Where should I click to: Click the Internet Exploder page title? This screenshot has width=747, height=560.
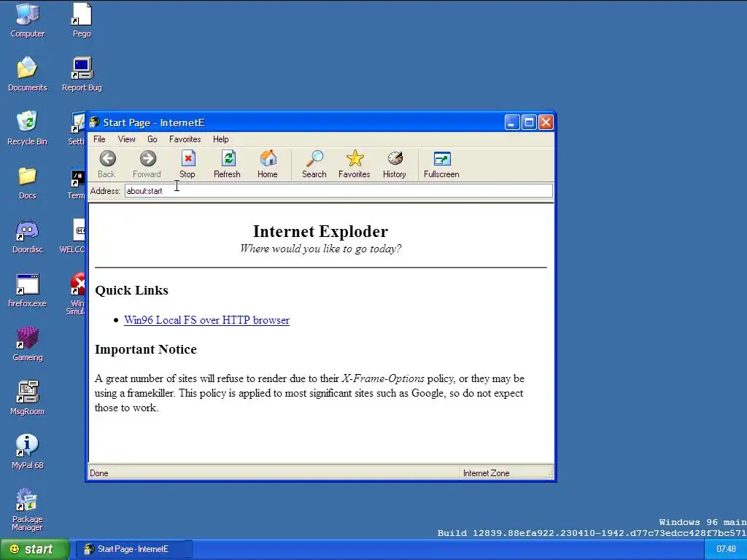click(x=321, y=231)
